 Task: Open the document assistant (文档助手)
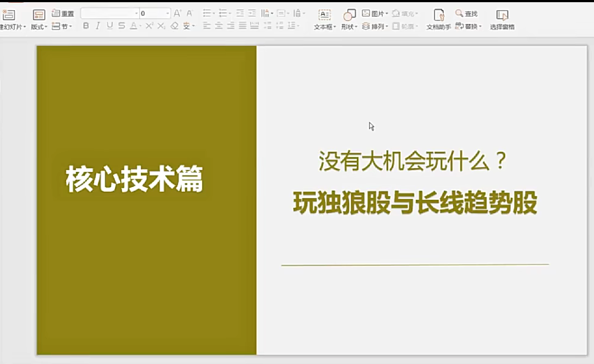pyautogui.click(x=439, y=19)
